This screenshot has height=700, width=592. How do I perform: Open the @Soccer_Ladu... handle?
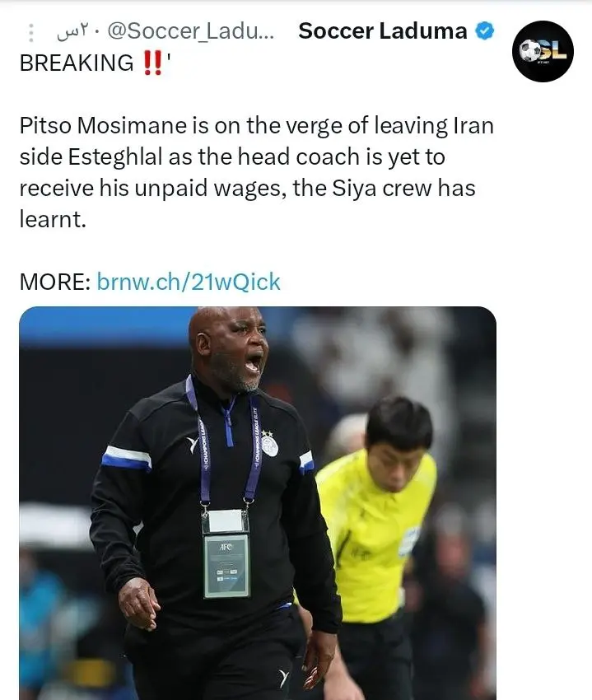click(x=191, y=31)
